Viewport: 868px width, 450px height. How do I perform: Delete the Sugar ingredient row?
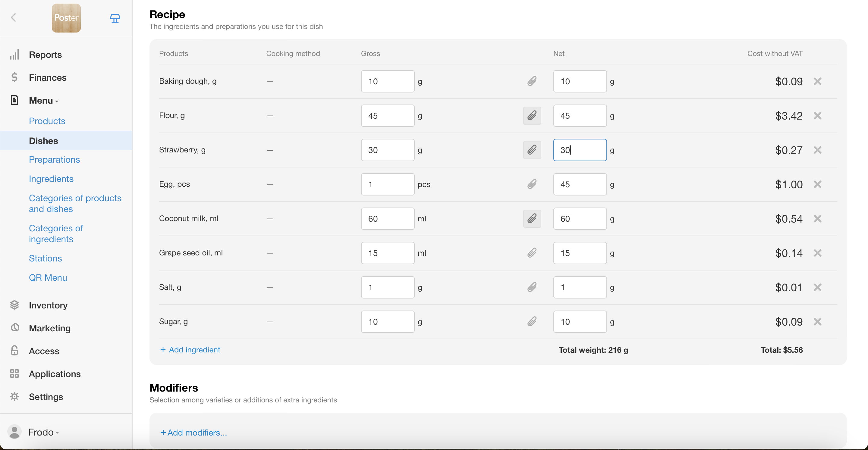[x=817, y=322]
